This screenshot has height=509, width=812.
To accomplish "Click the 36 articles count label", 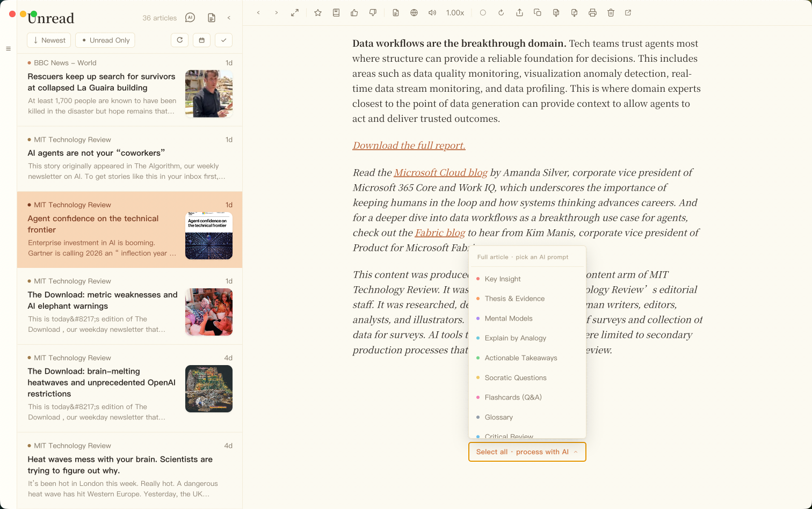I will pyautogui.click(x=160, y=18).
